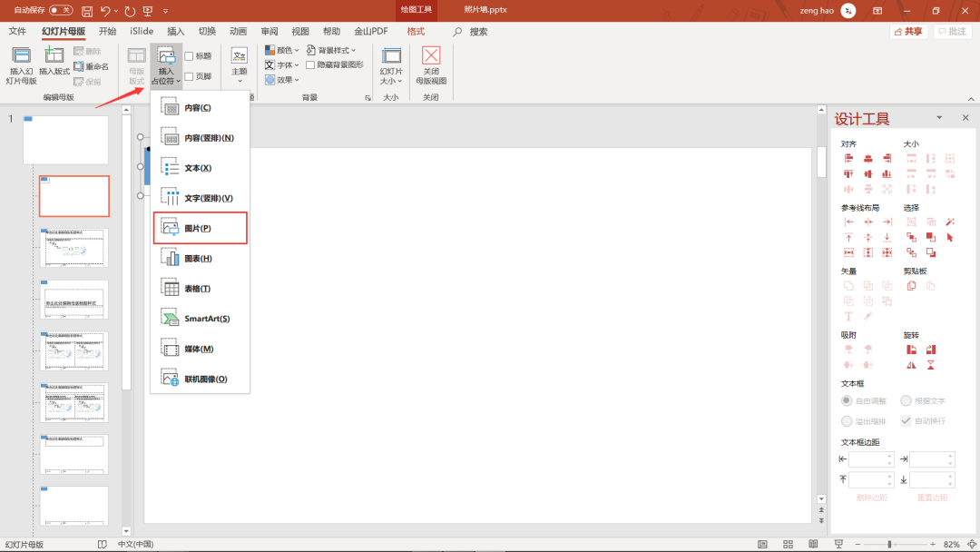980x552 pixels.
Task: Open 颜色 colors dropdown
Action: [281, 50]
